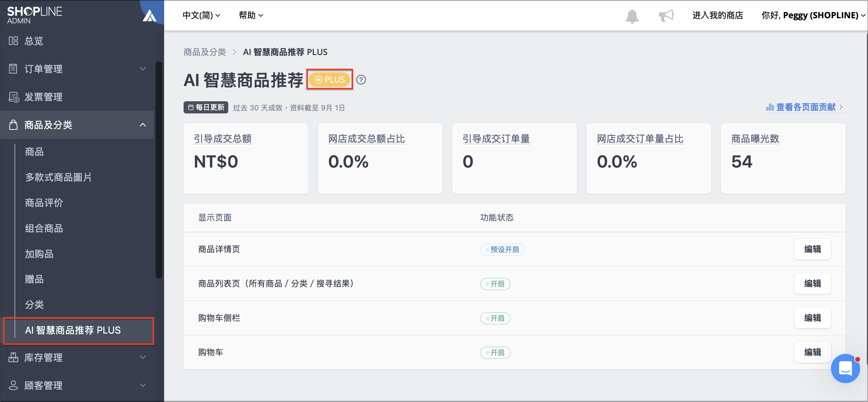Screen dimensions: 868x402
Task: Select 组合商品 submenu item
Action: pyautogui.click(x=44, y=228)
